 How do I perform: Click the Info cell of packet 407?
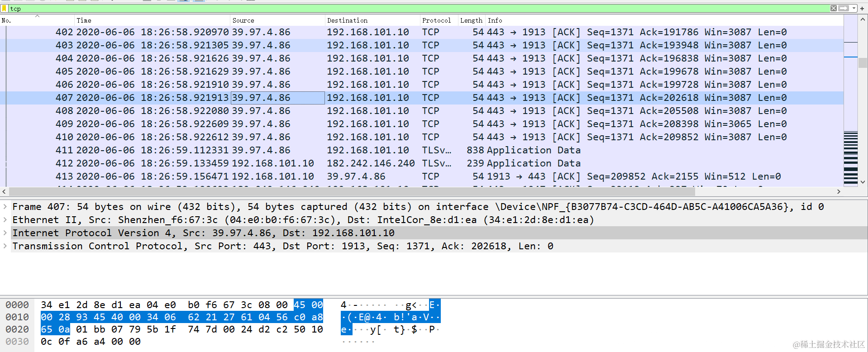[664, 98]
